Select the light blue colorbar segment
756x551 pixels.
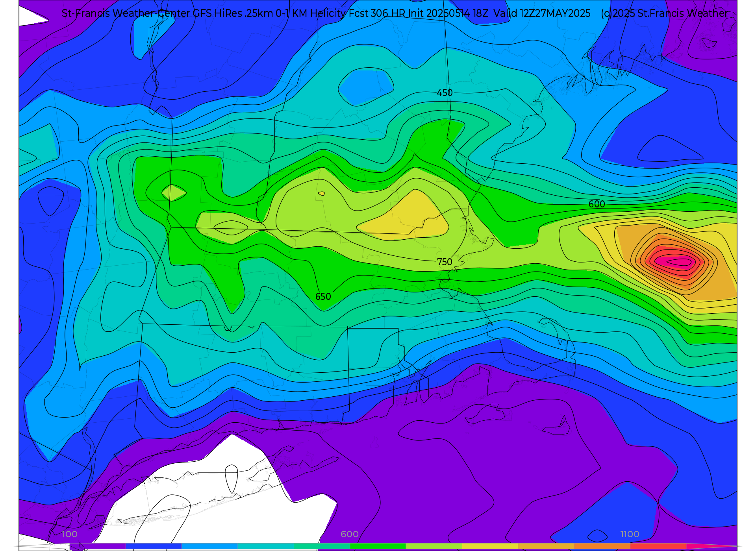pos(209,546)
